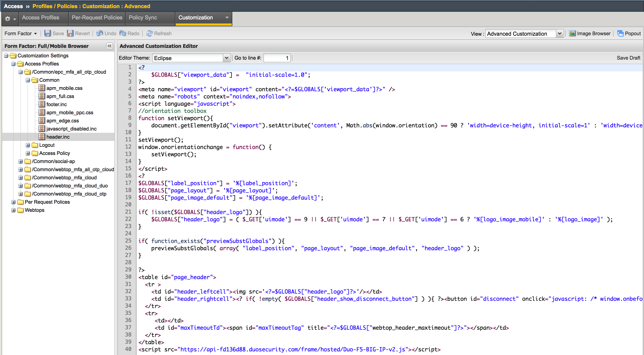
Task: Click the Webtops folder icon
Action: 20,210
